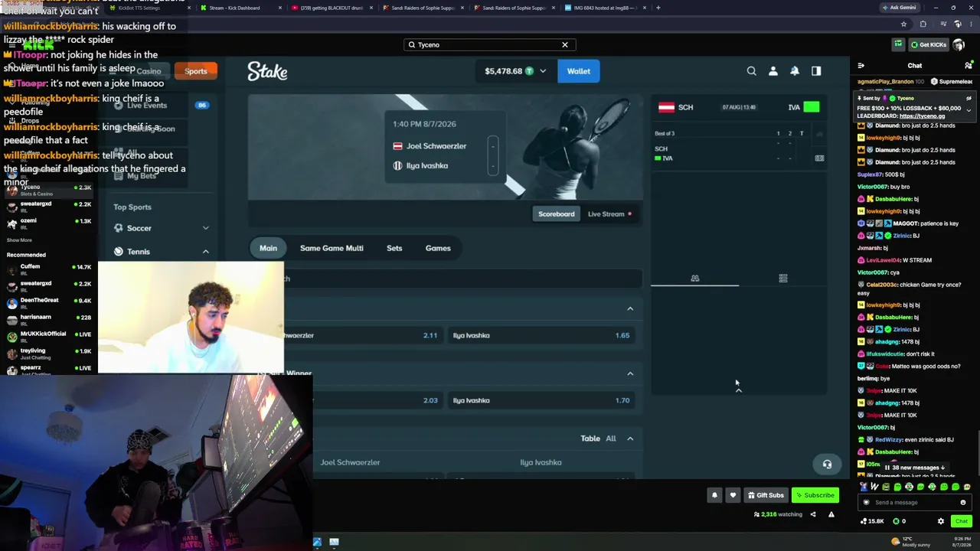This screenshot has width=980, height=551.
Task: Collapse the Set Winner market
Action: [630, 373]
